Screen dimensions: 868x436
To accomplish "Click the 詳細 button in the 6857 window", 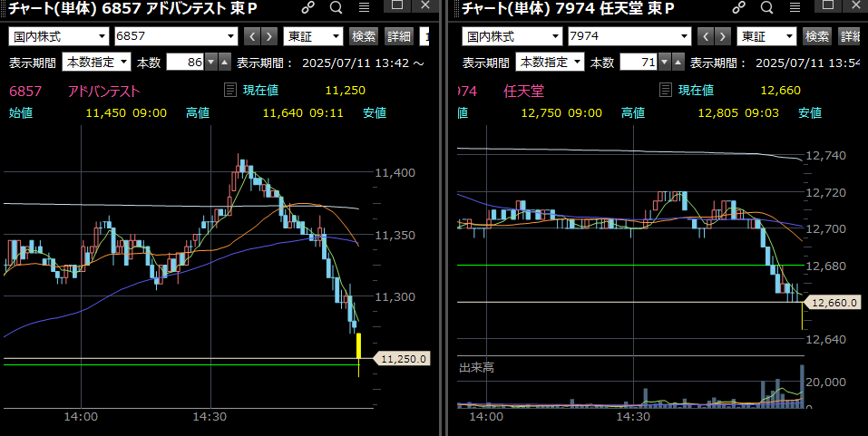I will (399, 37).
